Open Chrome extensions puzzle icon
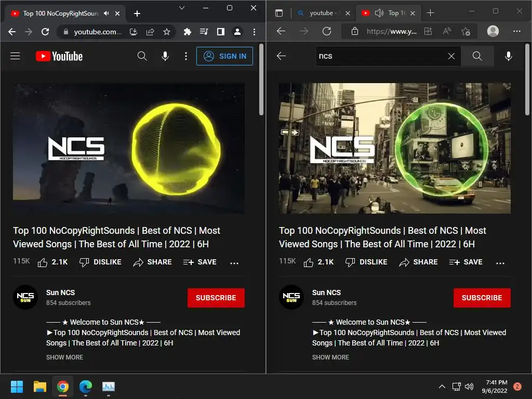This screenshot has height=399, width=532. click(x=187, y=32)
